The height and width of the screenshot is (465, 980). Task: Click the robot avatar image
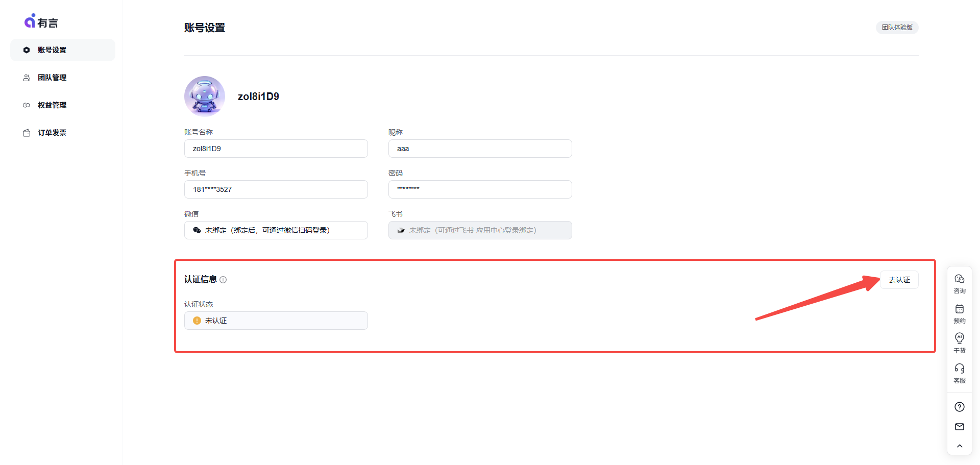coord(205,96)
